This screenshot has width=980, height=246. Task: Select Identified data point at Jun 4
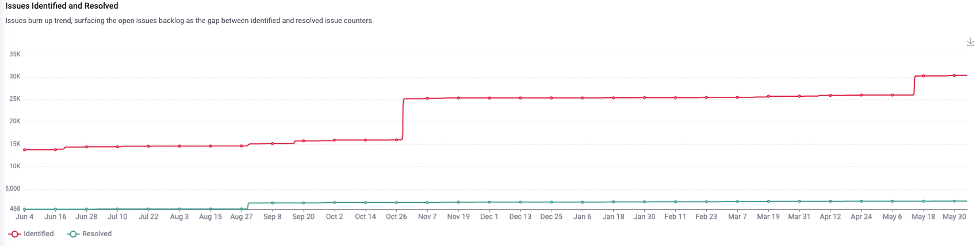(x=24, y=150)
